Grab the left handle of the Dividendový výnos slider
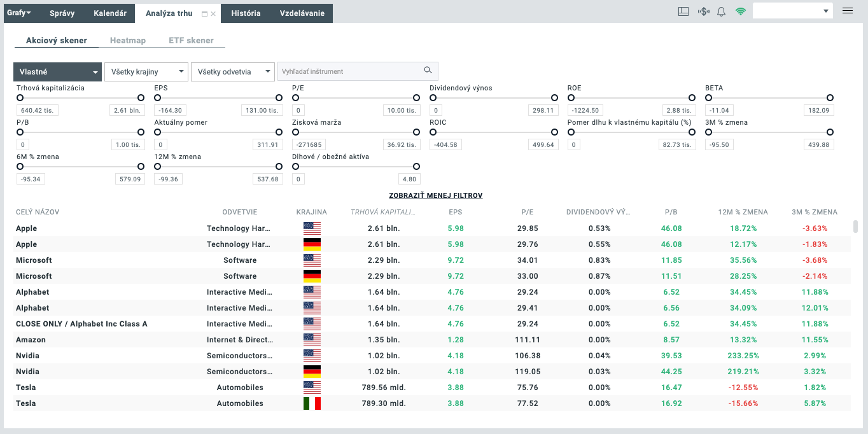Screen dimensions: 868x434 [433, 98]
